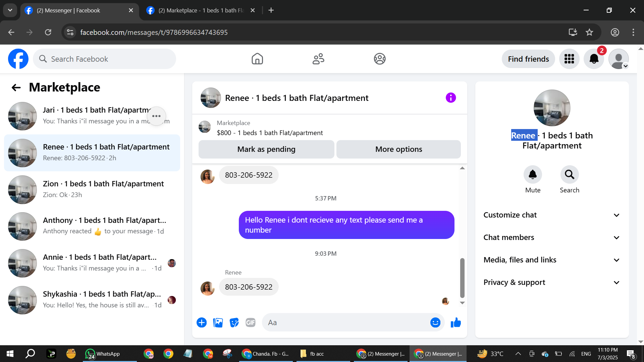Choose a sticker icon
Image resolution: width=644 pixels, height=362 pixels.
click(234, 322)
